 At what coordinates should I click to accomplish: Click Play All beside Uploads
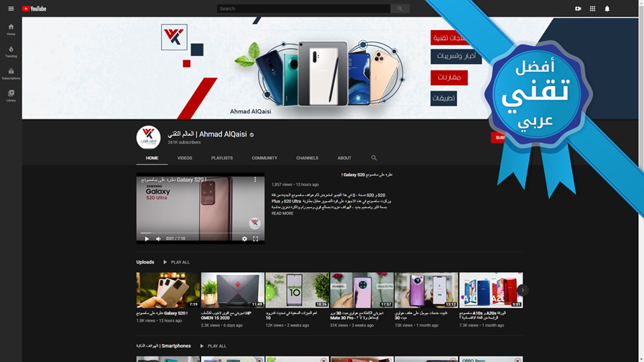[176, 262]
